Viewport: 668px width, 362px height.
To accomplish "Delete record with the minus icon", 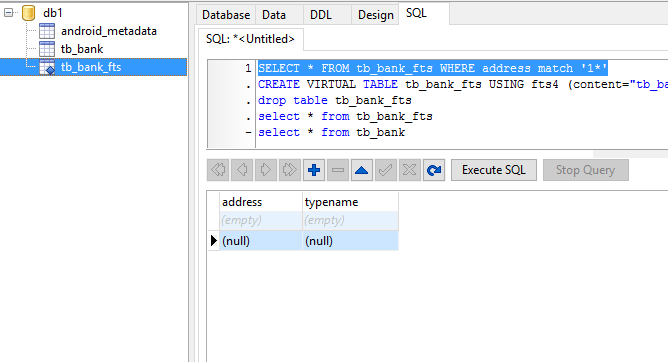I will click(x=338, y=170).
